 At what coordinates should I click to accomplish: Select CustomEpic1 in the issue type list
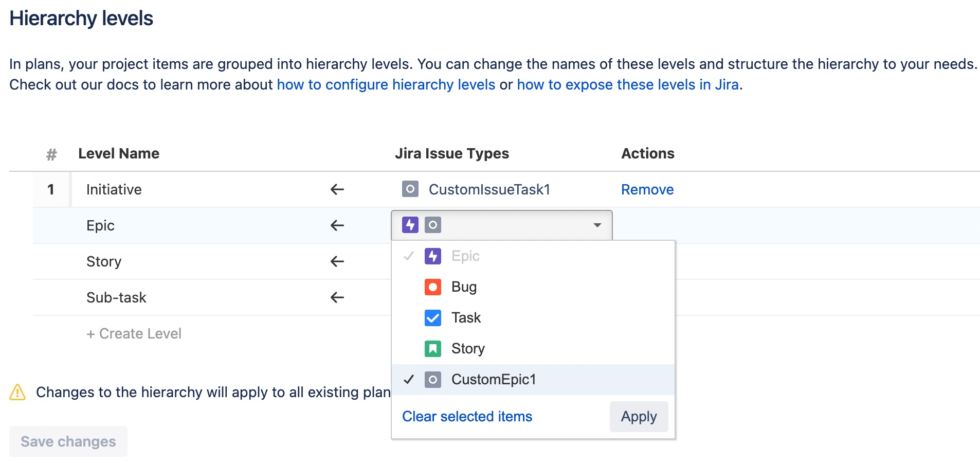click(x=533, y=380)
